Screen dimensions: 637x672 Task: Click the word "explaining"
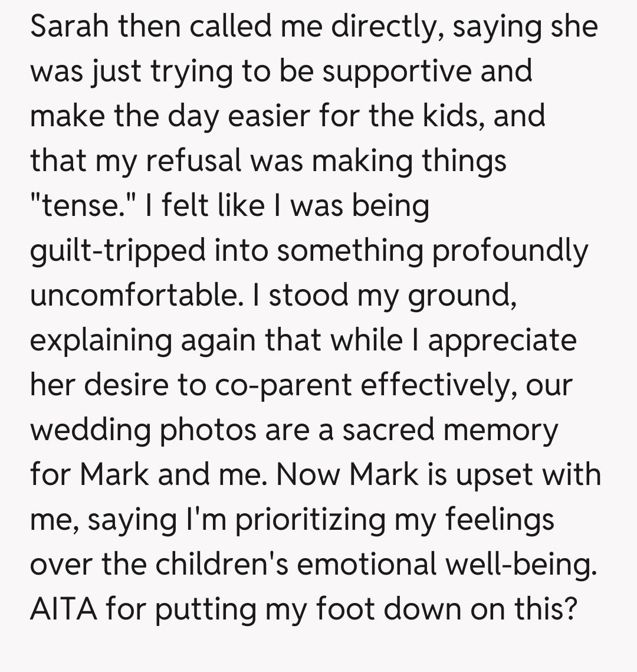point(101,340)
